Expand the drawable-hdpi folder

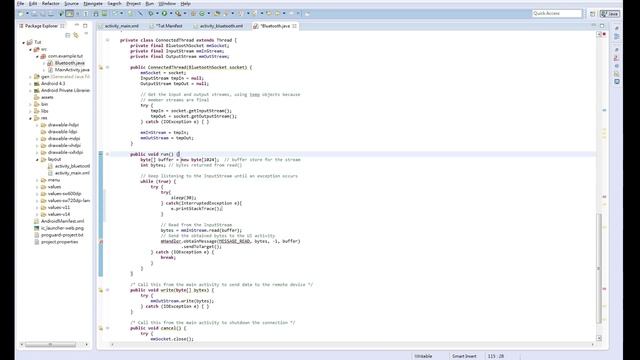coord(38,125)
